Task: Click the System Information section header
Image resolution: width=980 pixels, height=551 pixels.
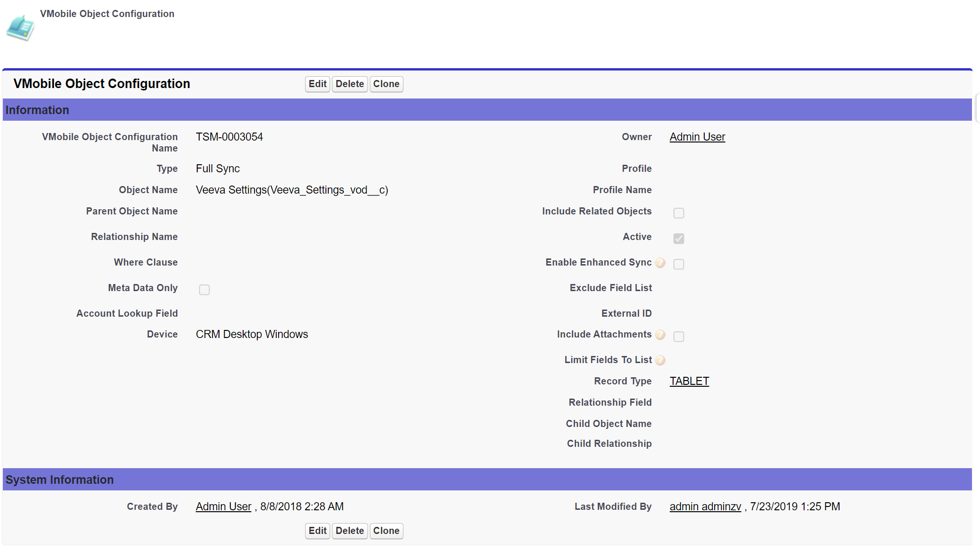Action: coord(60,480)
